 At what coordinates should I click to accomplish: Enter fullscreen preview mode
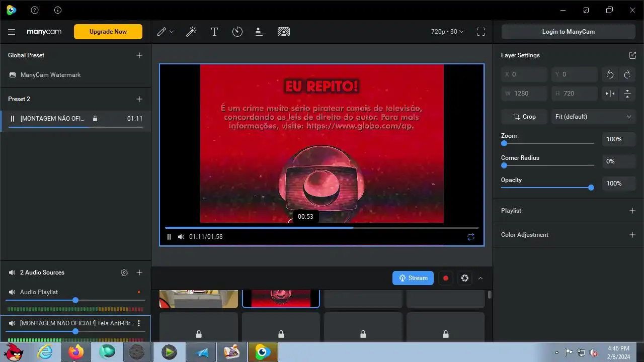[x=481, y=32]
